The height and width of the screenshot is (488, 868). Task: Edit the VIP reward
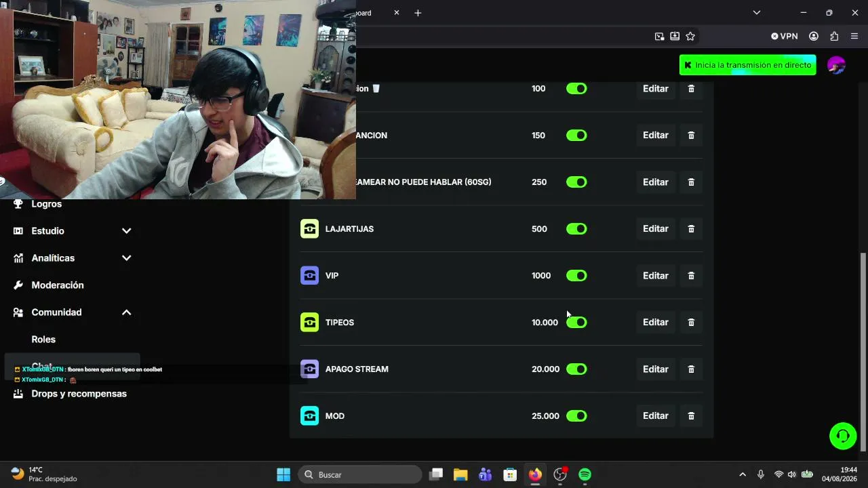[656, 276]
